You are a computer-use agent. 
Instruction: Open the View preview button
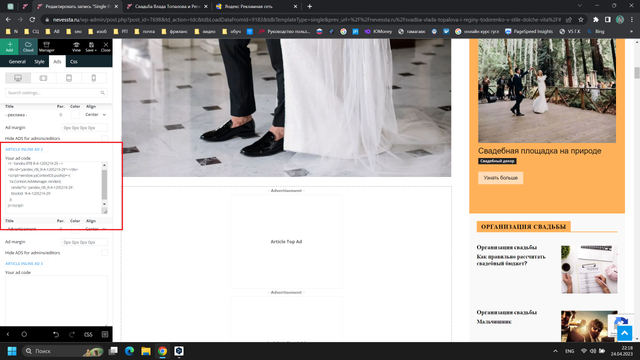(x=76, y=47)
